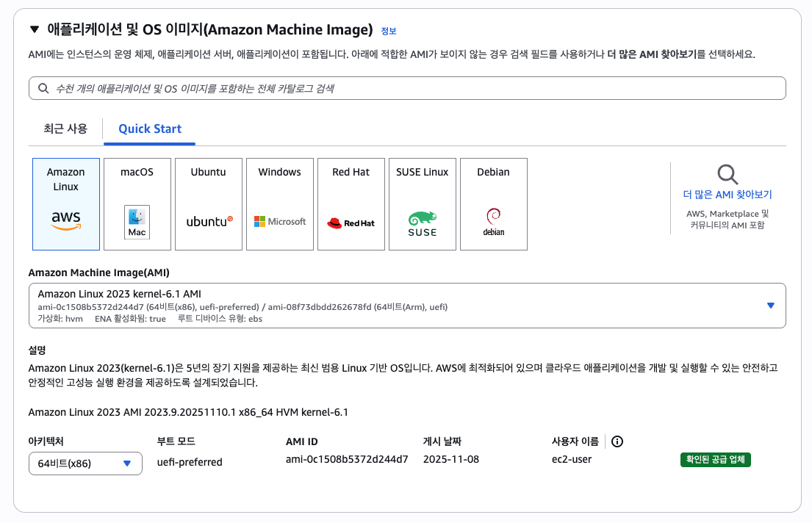The height and width of the screenshot is (523, 812).
Task: Click the uefi-preferred boot mode value
Action: point(190,462)
